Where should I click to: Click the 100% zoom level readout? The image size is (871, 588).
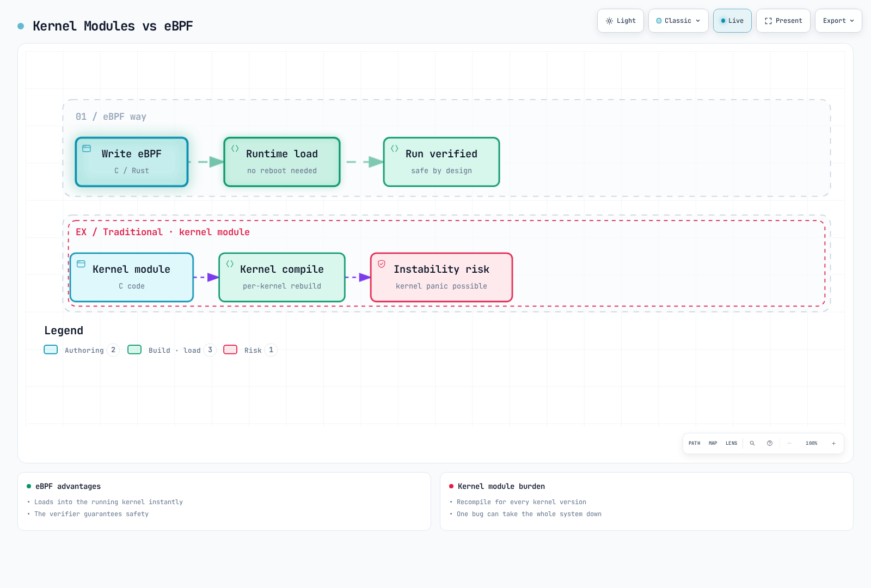pos(811,443)
